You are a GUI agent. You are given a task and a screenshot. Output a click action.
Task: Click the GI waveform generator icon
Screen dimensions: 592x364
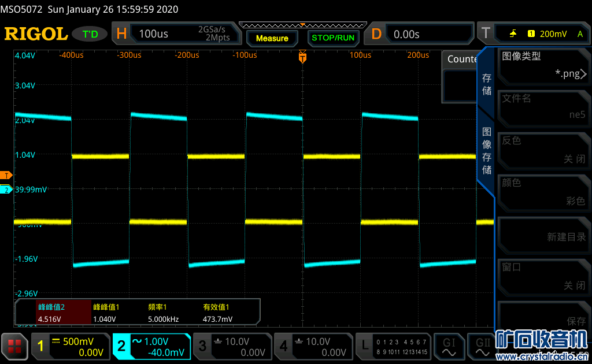pos(449,346)
